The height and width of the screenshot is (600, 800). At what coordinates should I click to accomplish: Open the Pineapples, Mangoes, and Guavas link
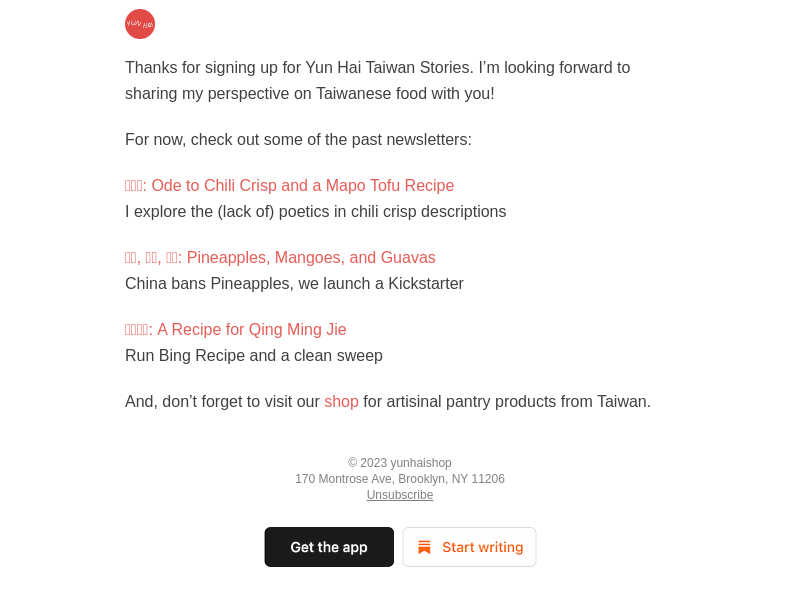pyautogui.click(x=310, y=258)
